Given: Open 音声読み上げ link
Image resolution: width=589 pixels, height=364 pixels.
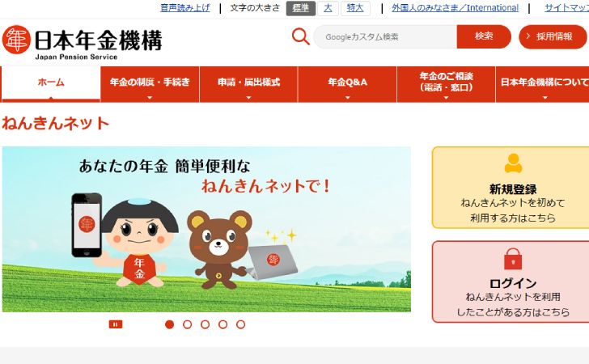Looking at the screenshot, I should (x=185, y=7).
